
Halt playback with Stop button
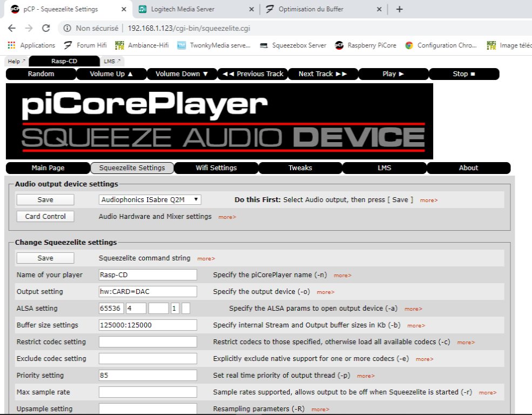pyautogui.click(x=464, y=74)
